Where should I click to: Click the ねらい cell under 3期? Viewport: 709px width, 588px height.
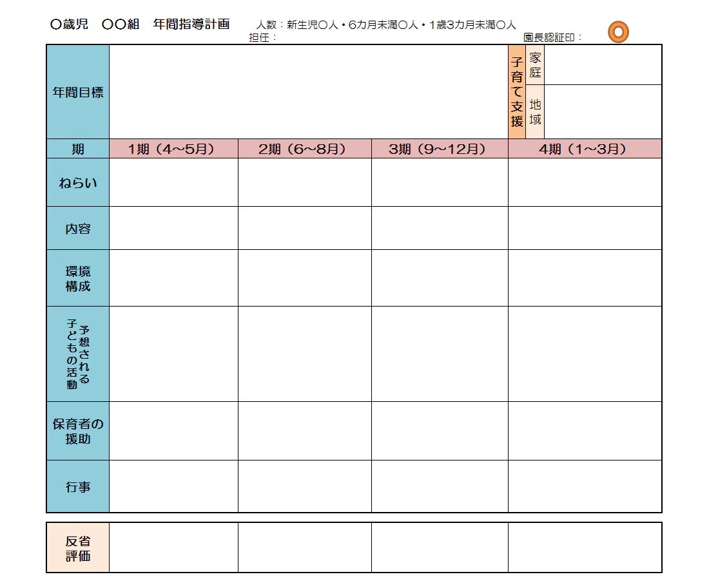pos(440,183)
